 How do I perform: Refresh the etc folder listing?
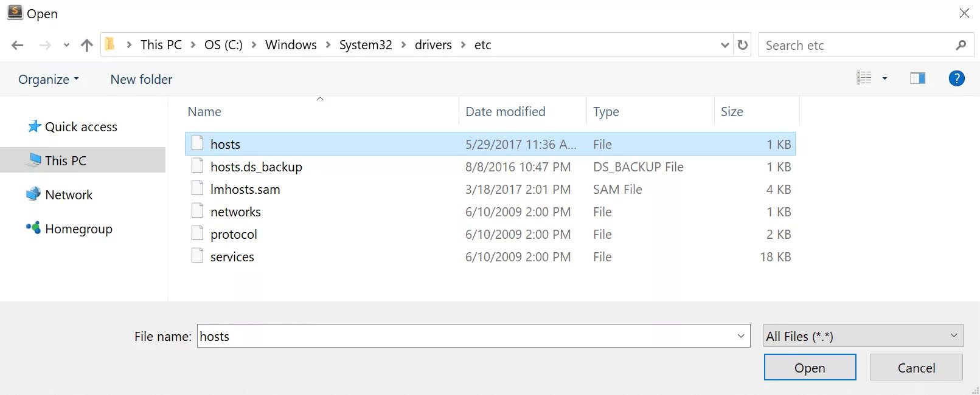(742, 45)
